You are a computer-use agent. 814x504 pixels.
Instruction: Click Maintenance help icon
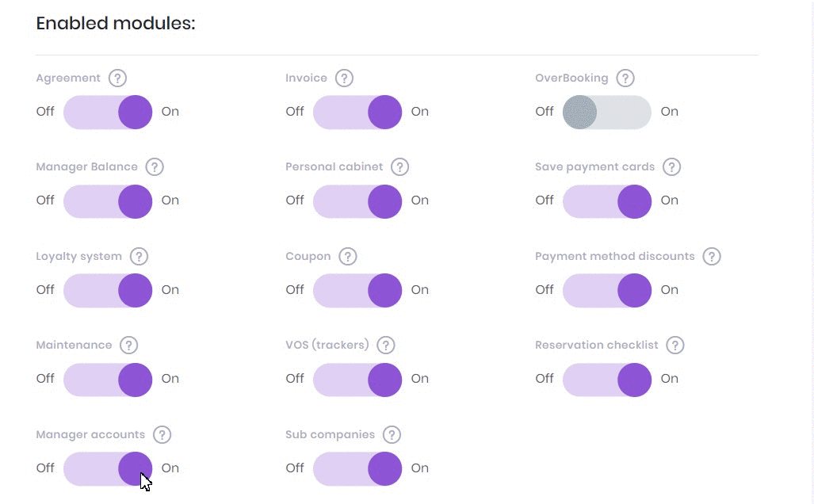click(x=129, y=346)
